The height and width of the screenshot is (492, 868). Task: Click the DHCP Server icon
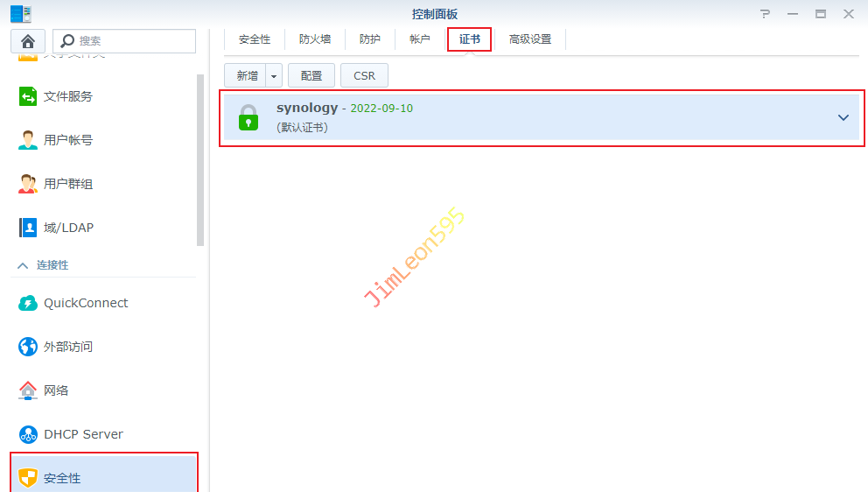point(28,434)
